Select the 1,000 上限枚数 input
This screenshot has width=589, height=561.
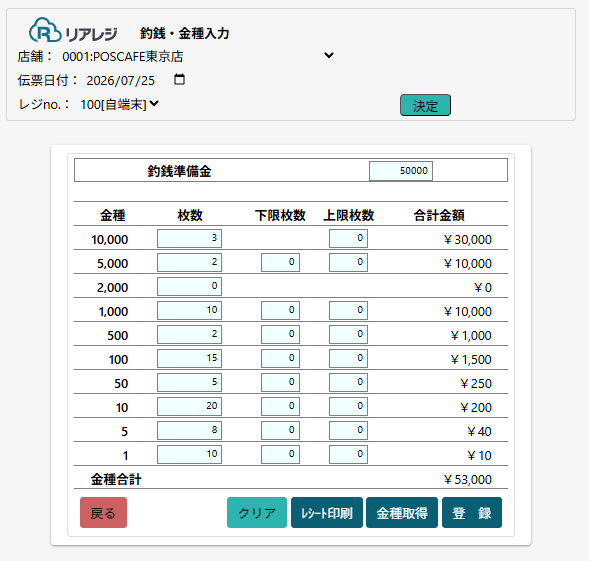click(348, 311)
